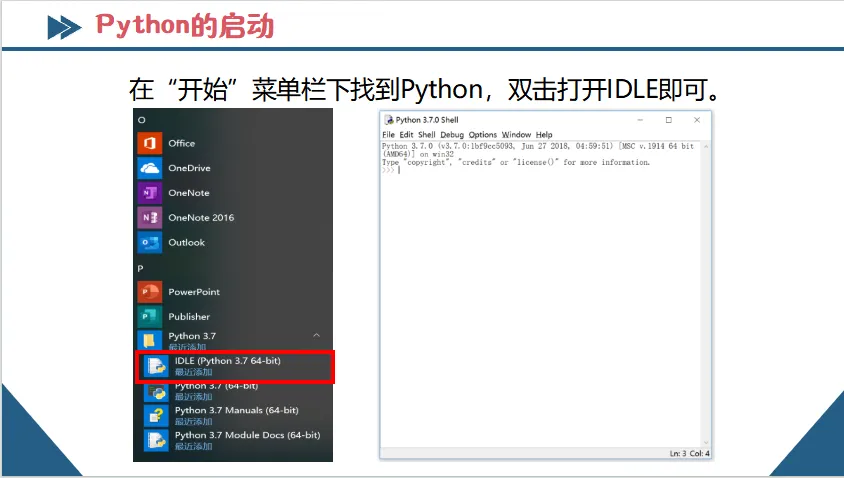Viewport: 844px width, 478px height.
Task: Click the OneNote 2016 icon
Action: click(150, 217)
